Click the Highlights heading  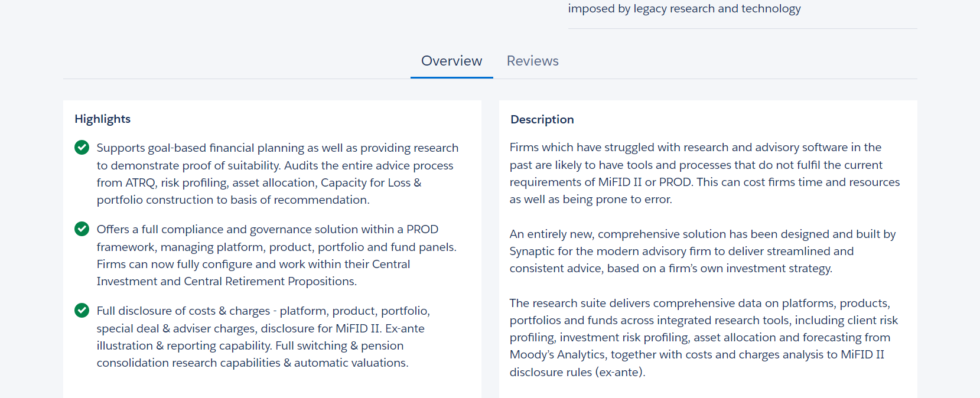click(102, 119)
